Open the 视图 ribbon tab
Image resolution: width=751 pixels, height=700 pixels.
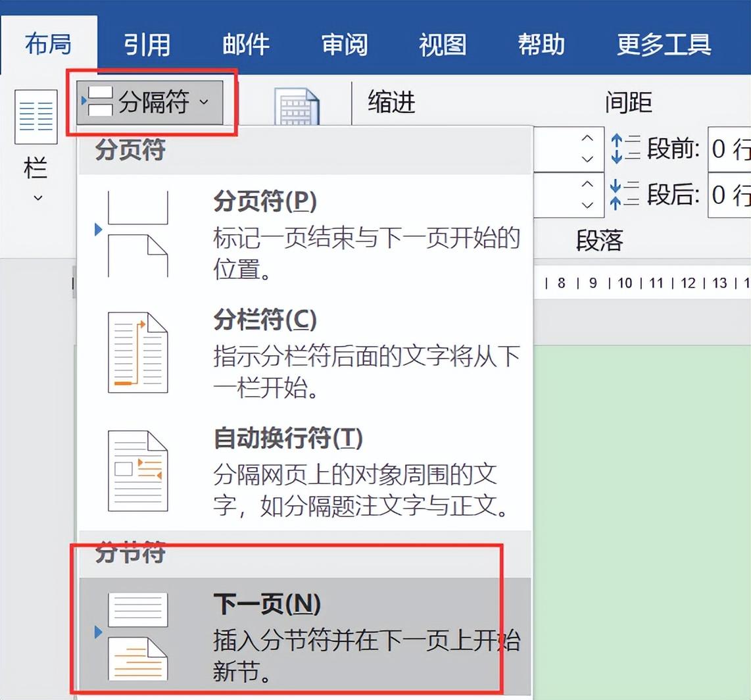[443, 45]
